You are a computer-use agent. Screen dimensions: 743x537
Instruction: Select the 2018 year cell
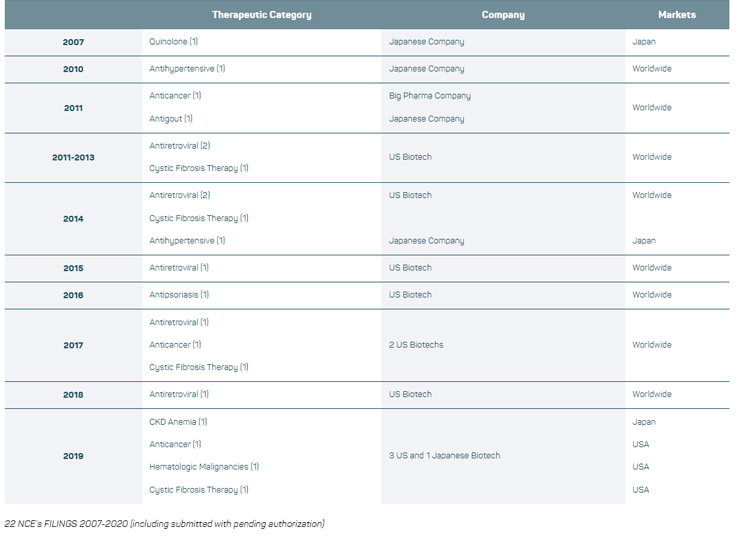[x=73, y=394]
